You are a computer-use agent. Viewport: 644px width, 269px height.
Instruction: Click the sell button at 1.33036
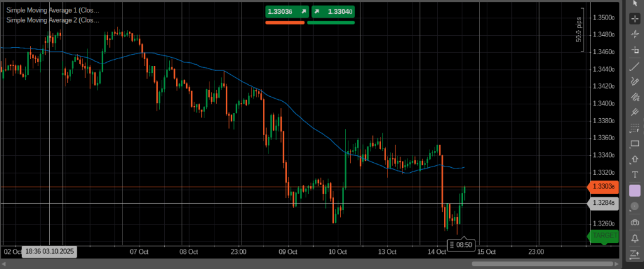tap(285, 11)
